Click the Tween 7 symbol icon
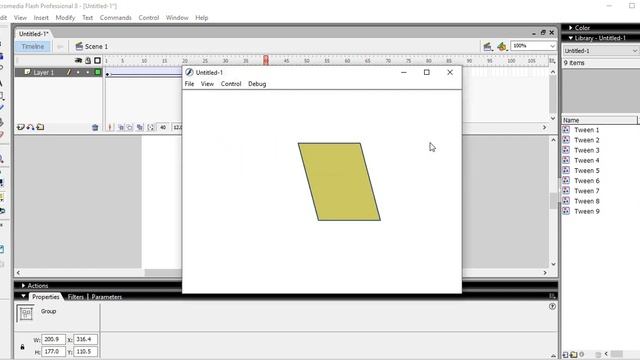The height and width of the screenshot is (360, 640). (566, 191)
